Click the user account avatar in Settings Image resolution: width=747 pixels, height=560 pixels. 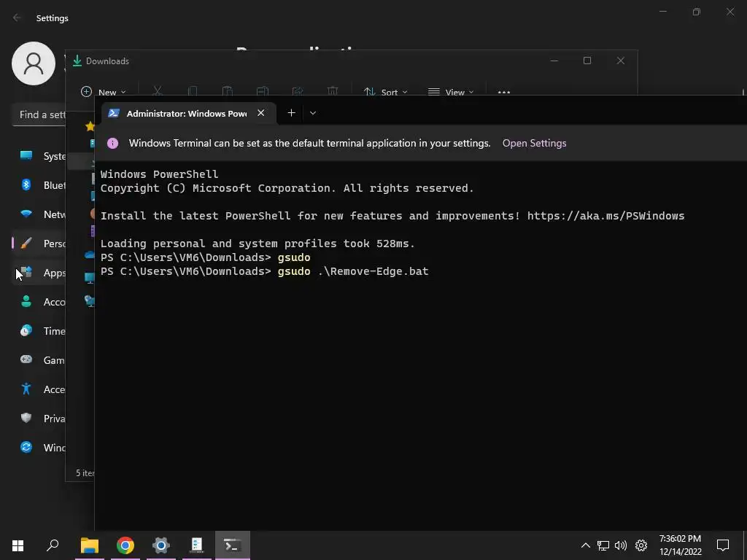(34, 63)
